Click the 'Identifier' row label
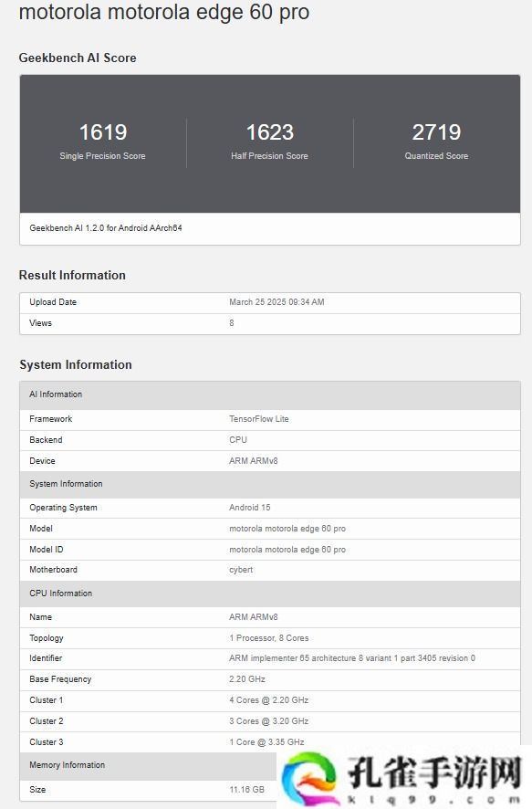This screenshot has width=532, height=809. [x=46, y=659]
